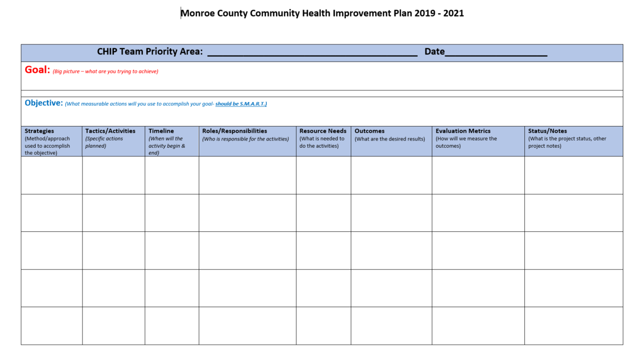
Task: Click '(What are the desired results)' description
Action: pyautogui.click(x=390, y=139)
